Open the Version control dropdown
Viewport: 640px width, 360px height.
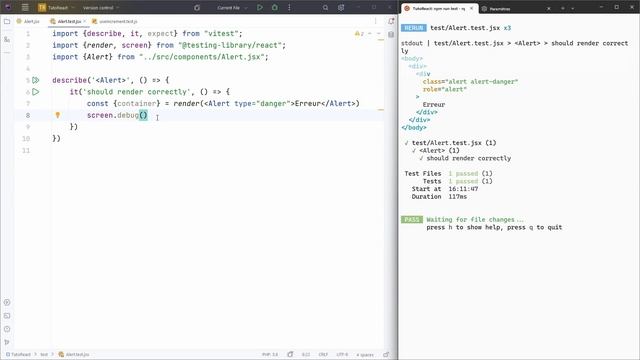[100, 7]
